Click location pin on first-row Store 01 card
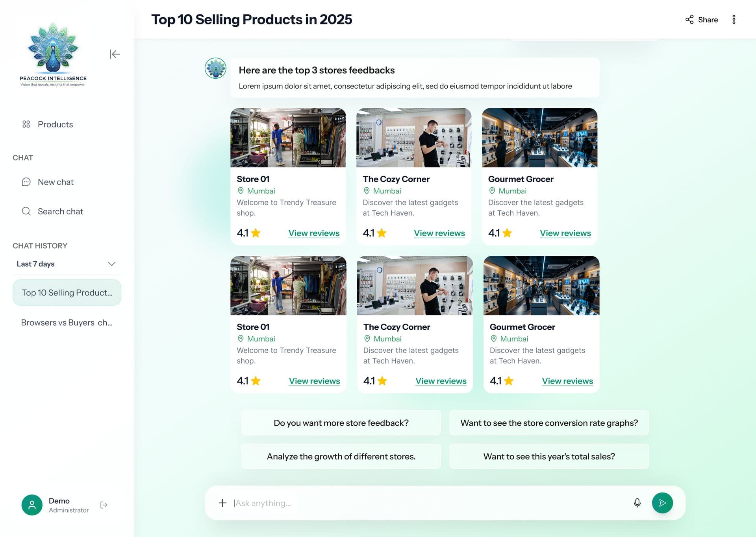Viewport: 756px width, 537px height. (241, 191)
